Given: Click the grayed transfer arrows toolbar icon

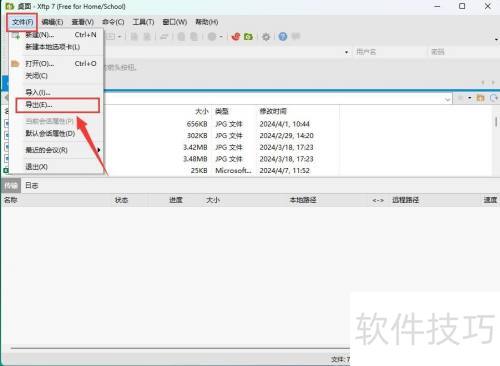Looking at the screenshot, I should [x=164, y=36].
